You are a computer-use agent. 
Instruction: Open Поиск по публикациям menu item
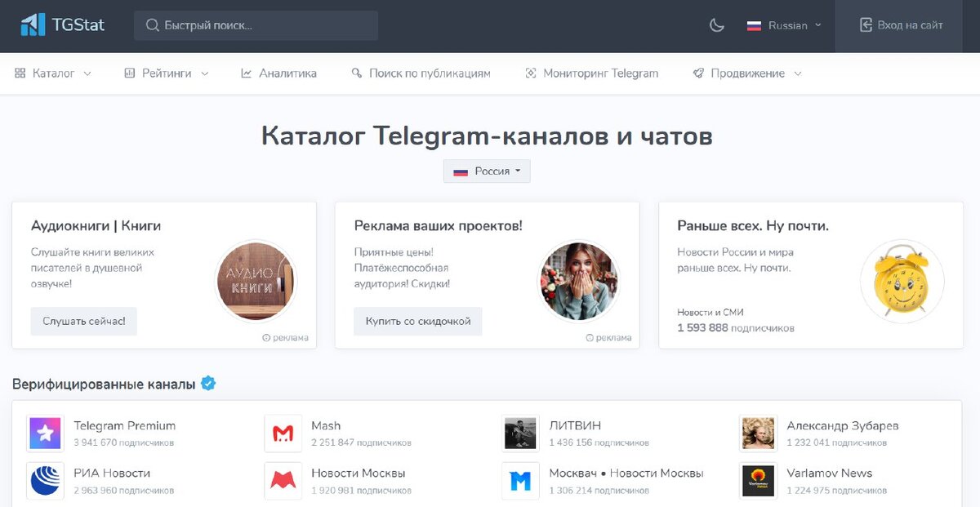[x=421, y=73]
